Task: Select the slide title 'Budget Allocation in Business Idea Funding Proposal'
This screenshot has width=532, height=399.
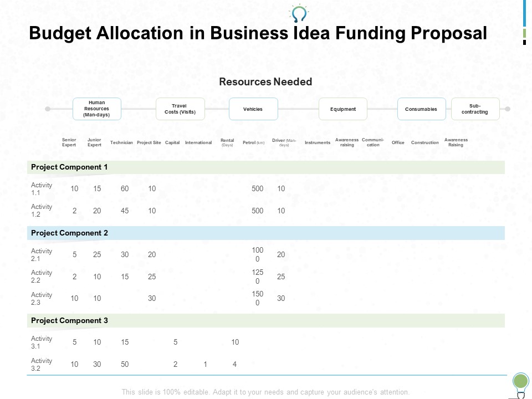Action: pyautogui.click(x=258, y=33)
